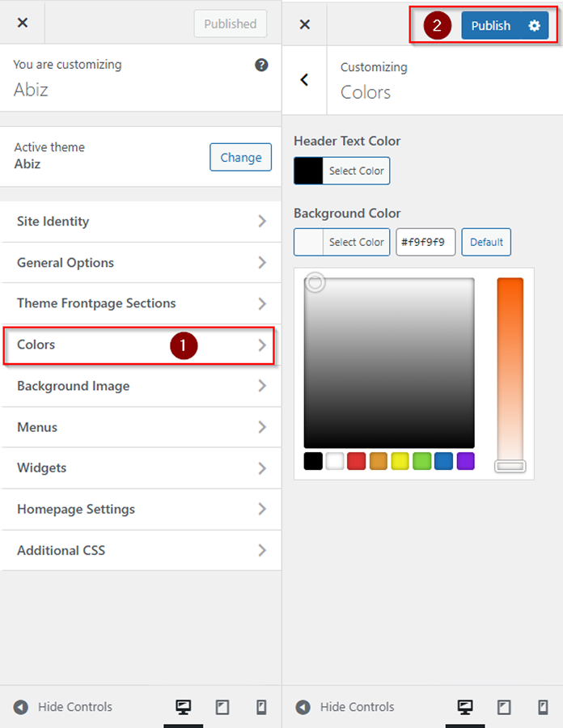Open the Widgets section

(x=141, y=468)
